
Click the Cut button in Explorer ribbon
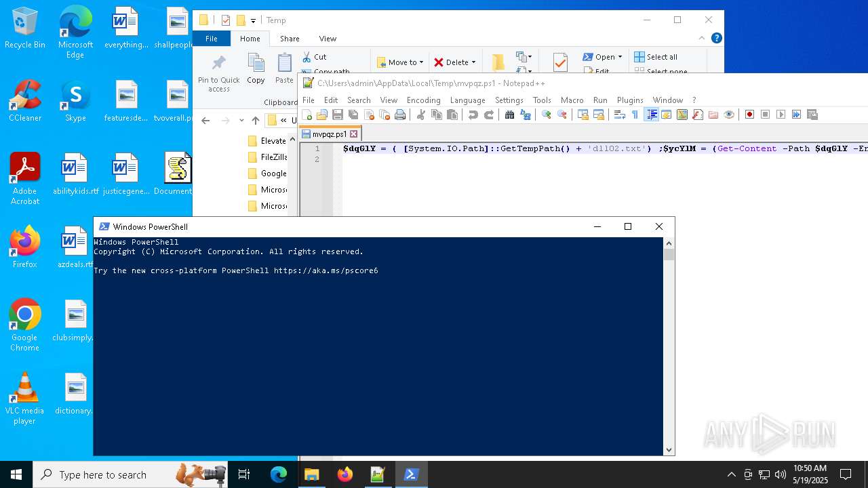click(314, 57)
